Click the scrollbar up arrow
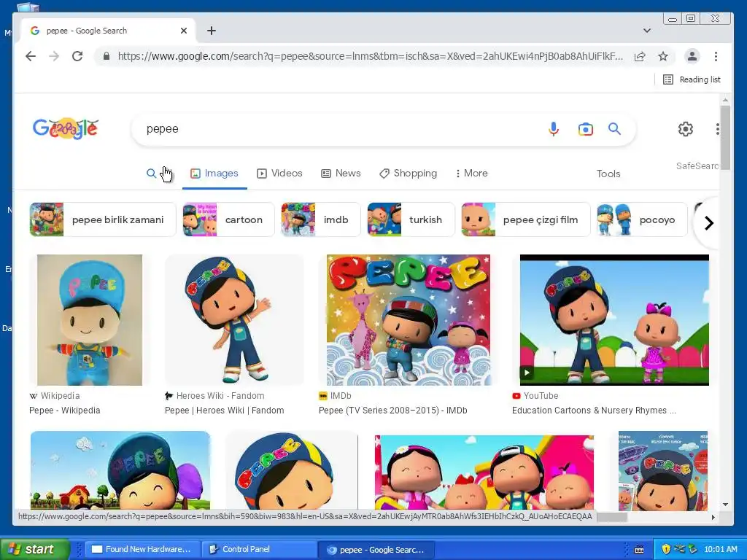Image resolution: width=747 pixels, height=560 pixels. (x=725, y=100)
